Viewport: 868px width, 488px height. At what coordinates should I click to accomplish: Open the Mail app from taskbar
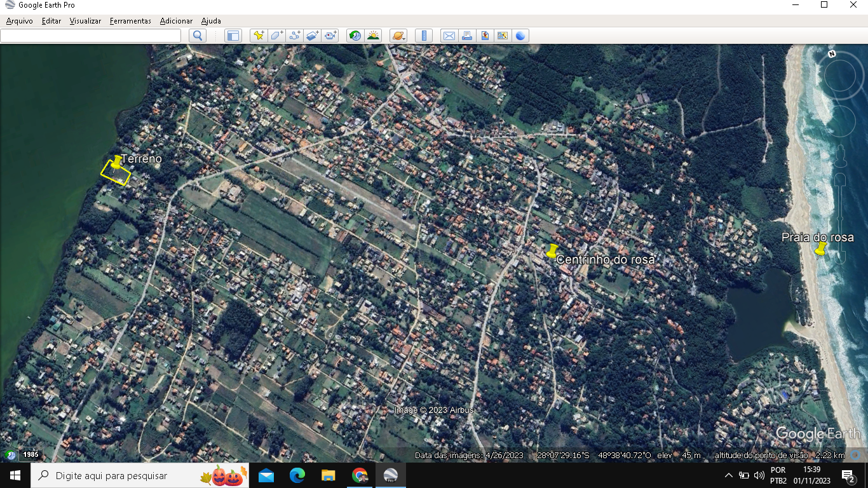(x=266, y=475)
